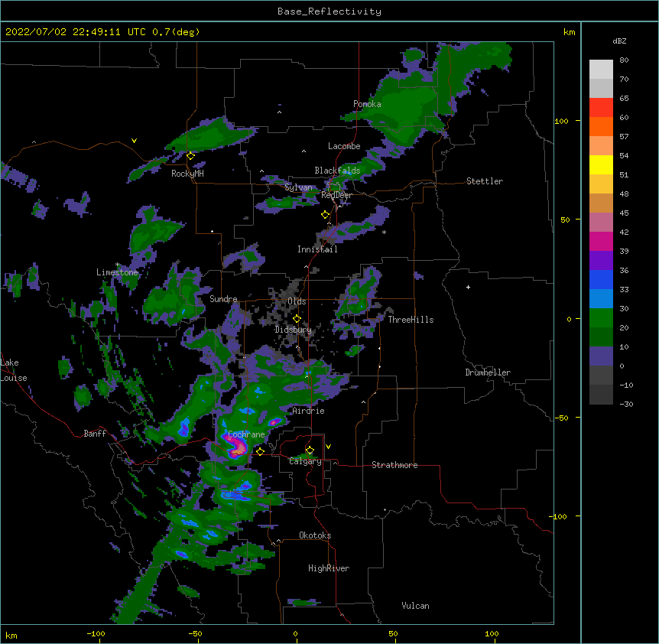Click the Cochrane label
The width and height of the screenshot is (659, 644).
tap(246, 434)
